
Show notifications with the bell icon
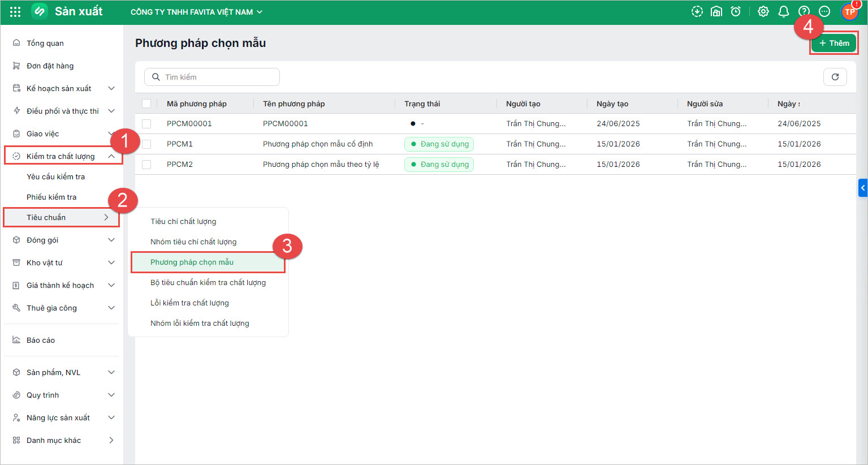coord(784,11)
